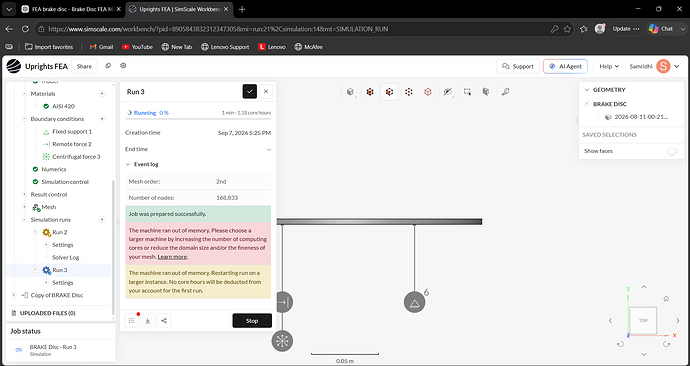The height and width of the screenshot is (366, 690).
Task: Open the Help dropdown menu
Action: (609, 66)
